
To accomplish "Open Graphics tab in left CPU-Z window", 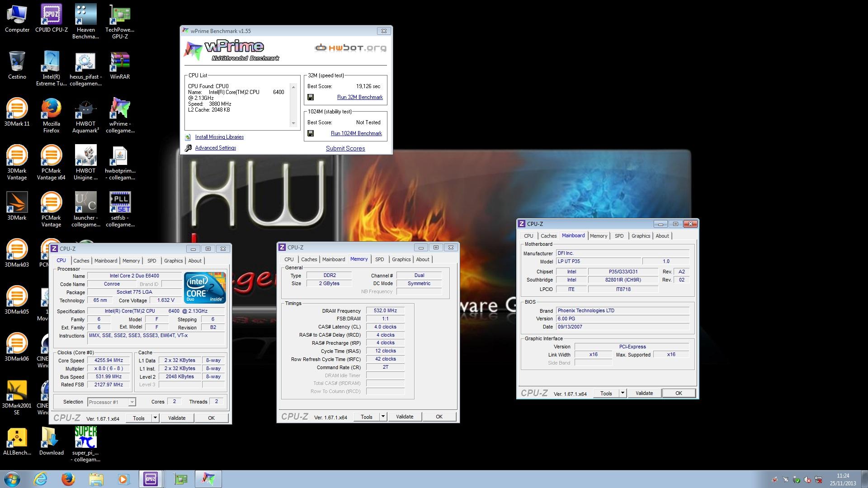I will (x=174, y=261).
